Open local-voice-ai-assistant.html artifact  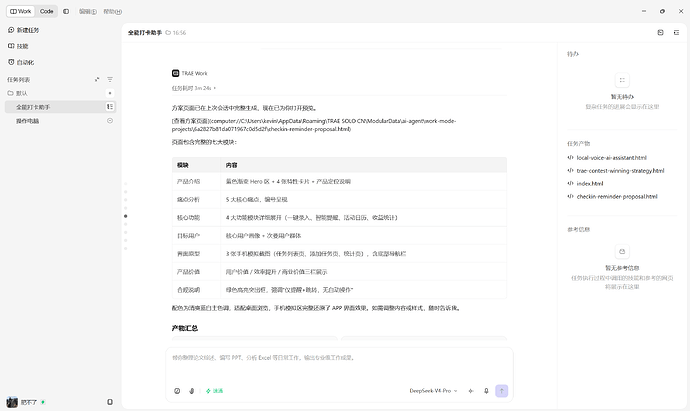pyautogui.click(x=612, y=158)
